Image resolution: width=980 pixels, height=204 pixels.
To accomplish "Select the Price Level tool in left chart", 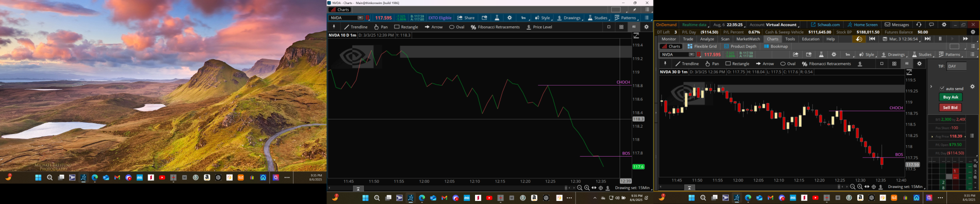I will [x=539, y=27].
